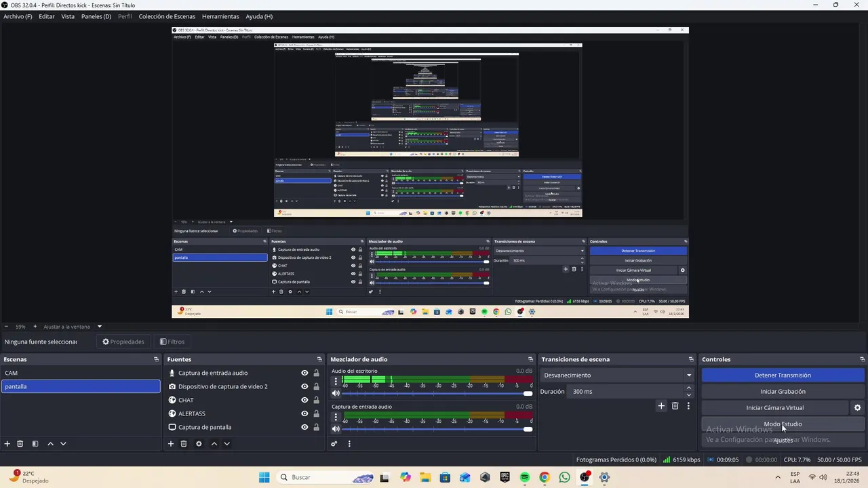Viewport: 868px width, 488px height.
Task: Hide the Captura de entrada audio source
Action: click(x=304, y=373)
